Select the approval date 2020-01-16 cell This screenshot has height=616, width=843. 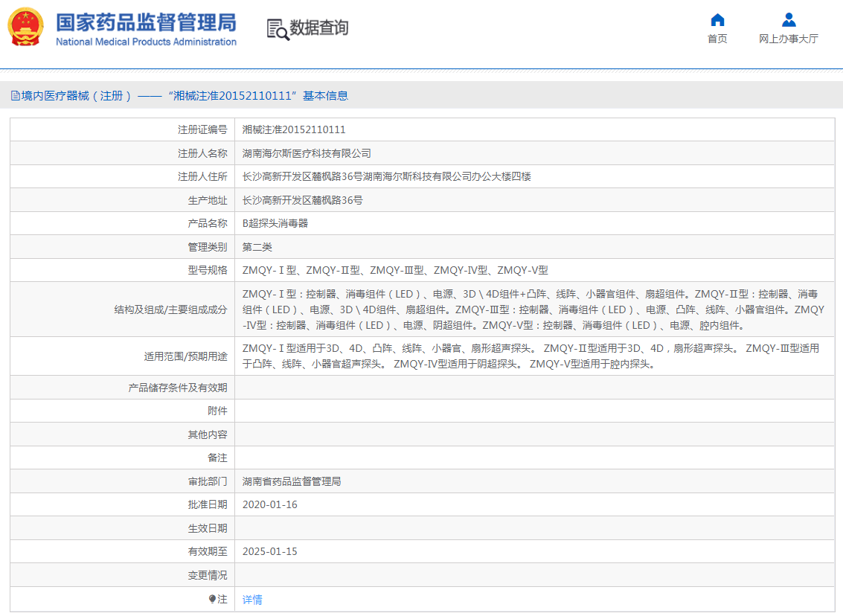[269, 504]
